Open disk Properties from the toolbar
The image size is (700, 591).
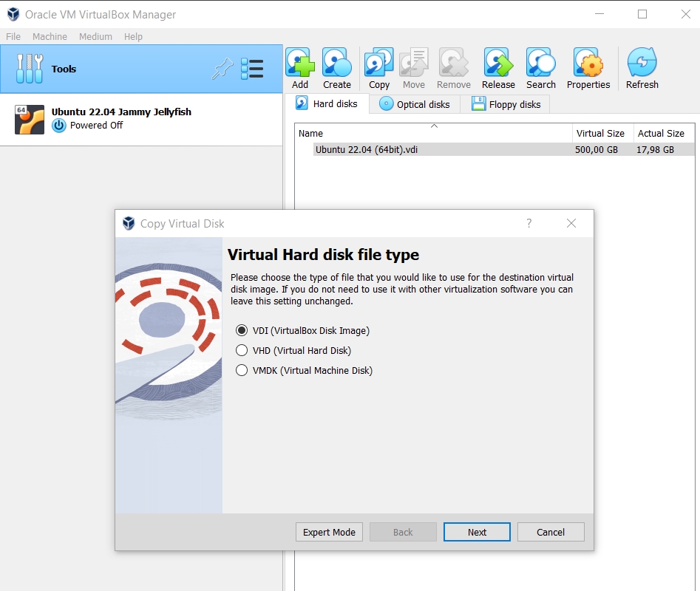pyautogui.click(x=588, y=68)
